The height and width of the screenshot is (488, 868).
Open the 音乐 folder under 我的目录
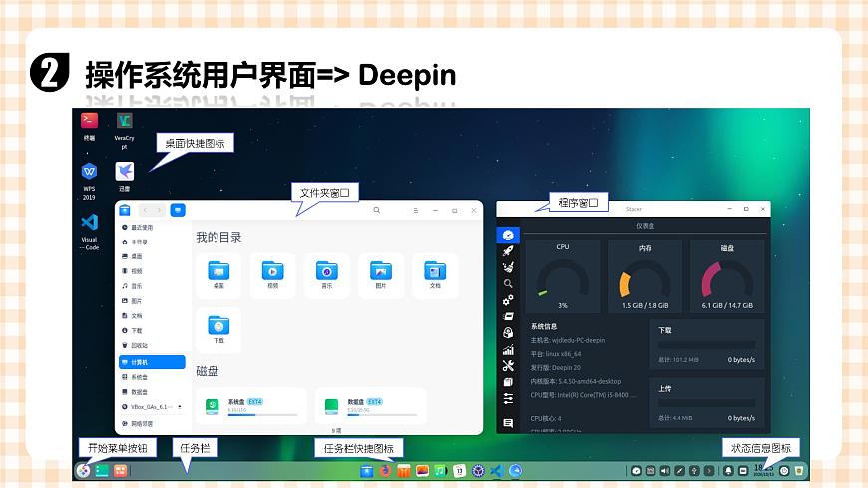point(327,275)
